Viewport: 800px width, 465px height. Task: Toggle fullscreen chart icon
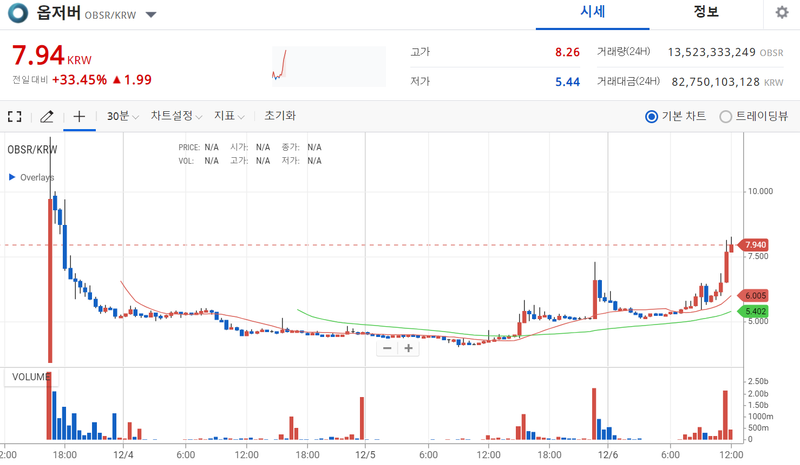pyautogui.click(x=15, y=117)
